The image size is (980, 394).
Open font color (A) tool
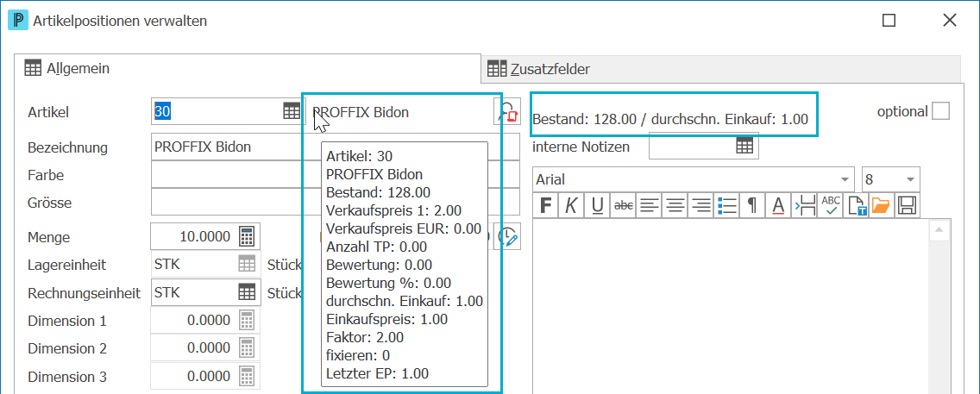(778, 205)
